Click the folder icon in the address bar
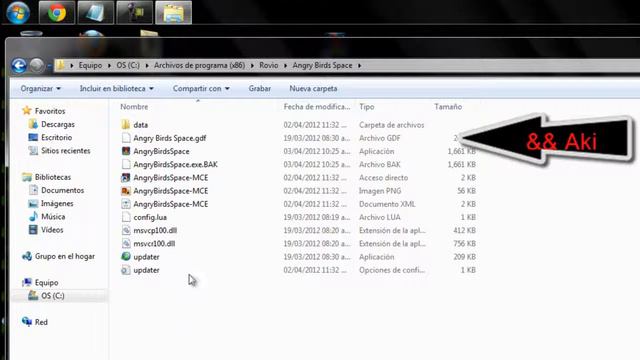The height and width of the screenshot is (360, 640). click(60, 65)
